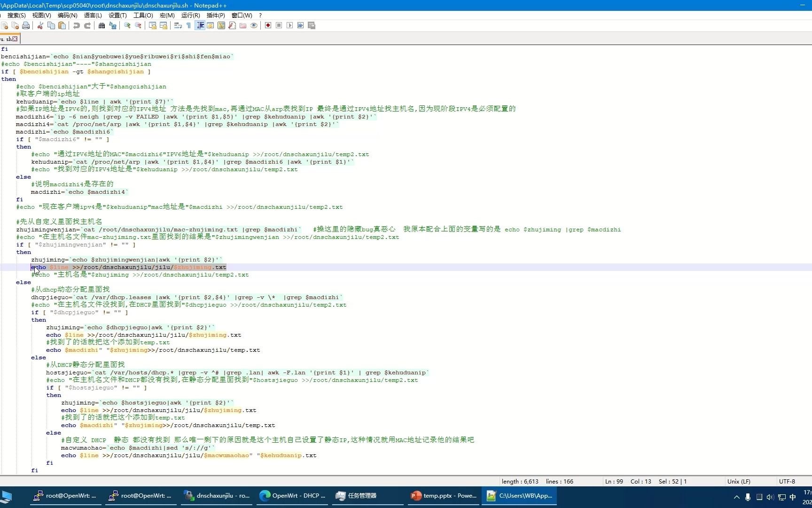Click the volume speaker tray icon
Image resolution: width=812 pixels, height=508 pixels.
tap(770, 497)
